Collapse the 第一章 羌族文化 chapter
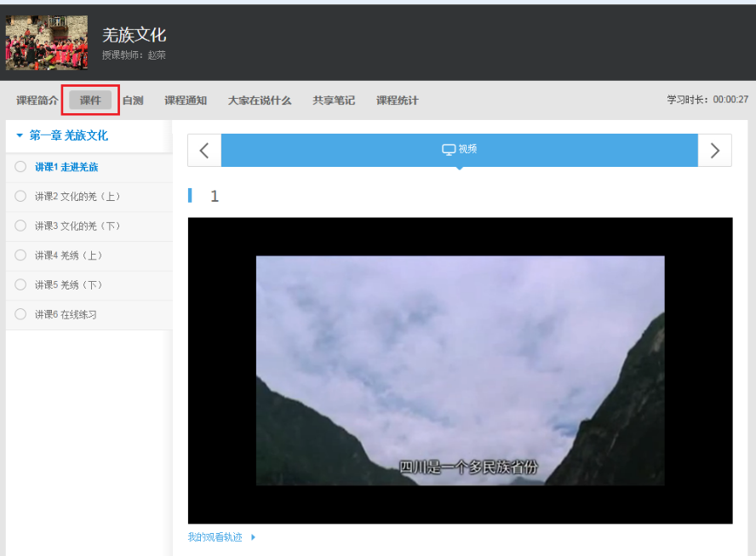756x556 pixels. coord(20,135)
